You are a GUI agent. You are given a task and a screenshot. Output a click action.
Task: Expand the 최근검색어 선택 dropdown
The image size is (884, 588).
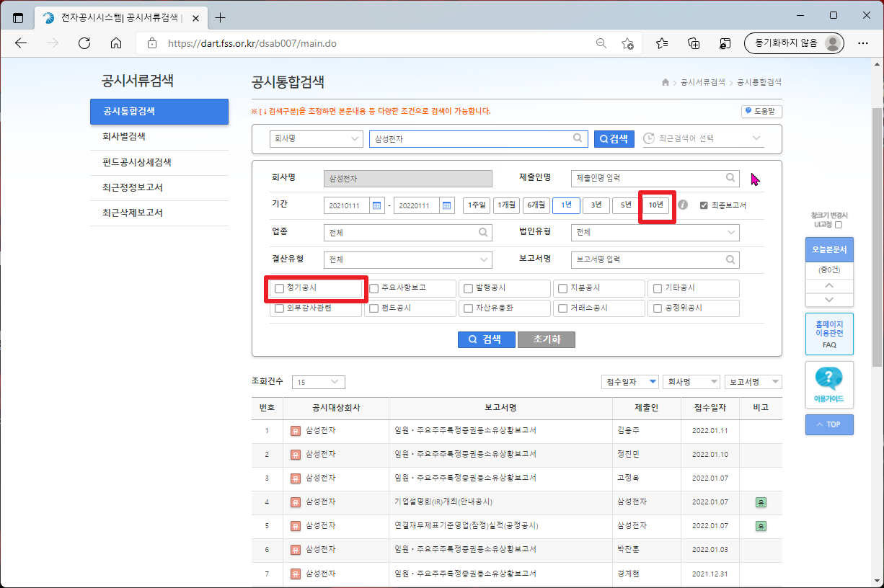click(702, 138)
